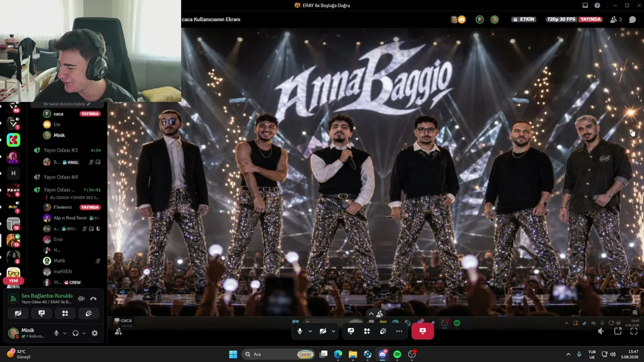Open server icon with 12 badge
The image size is (644, 362).
pos(14,224)
